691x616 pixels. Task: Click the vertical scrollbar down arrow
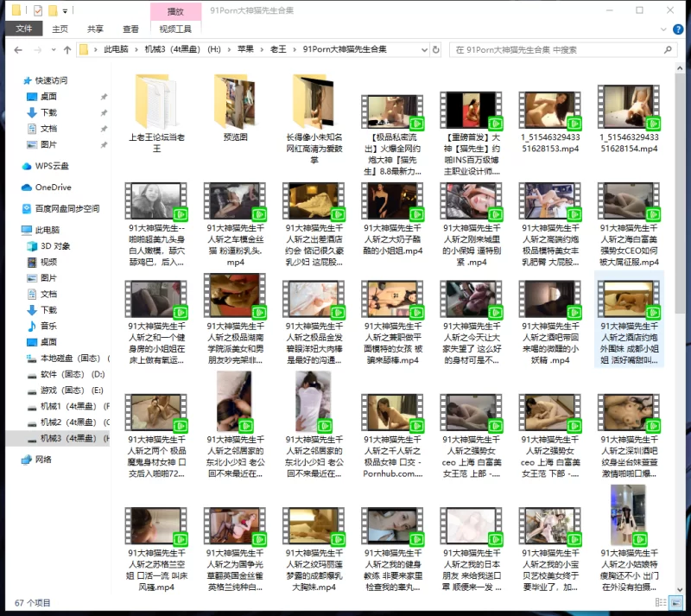click(x=680, y=589)
